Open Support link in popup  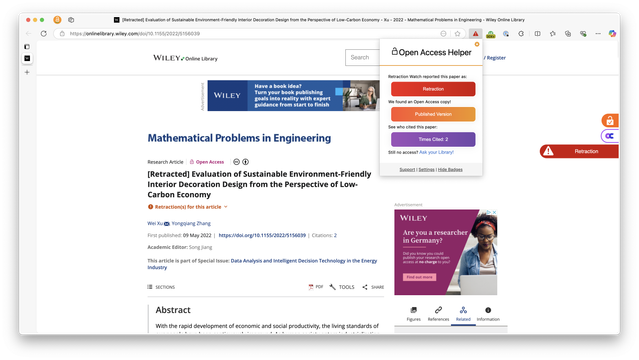tap(407, 170)
